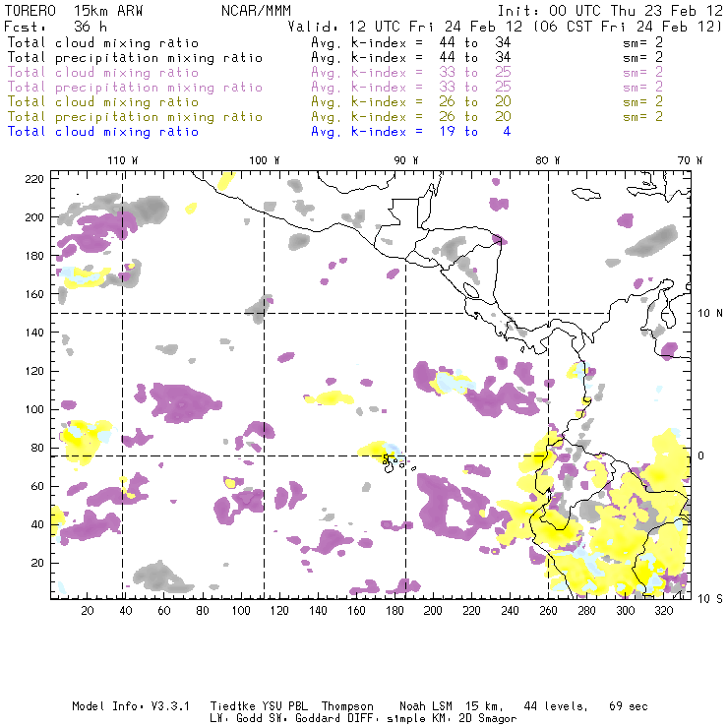Click the "Noah LSM" footer text
The width and height of the screenshot is (728, 728).
(426, 706)
